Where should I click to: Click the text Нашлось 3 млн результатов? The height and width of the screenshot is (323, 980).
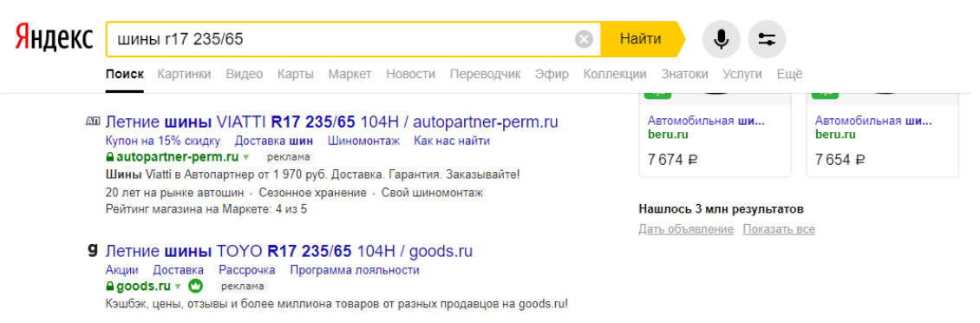(x=722, y=209)
